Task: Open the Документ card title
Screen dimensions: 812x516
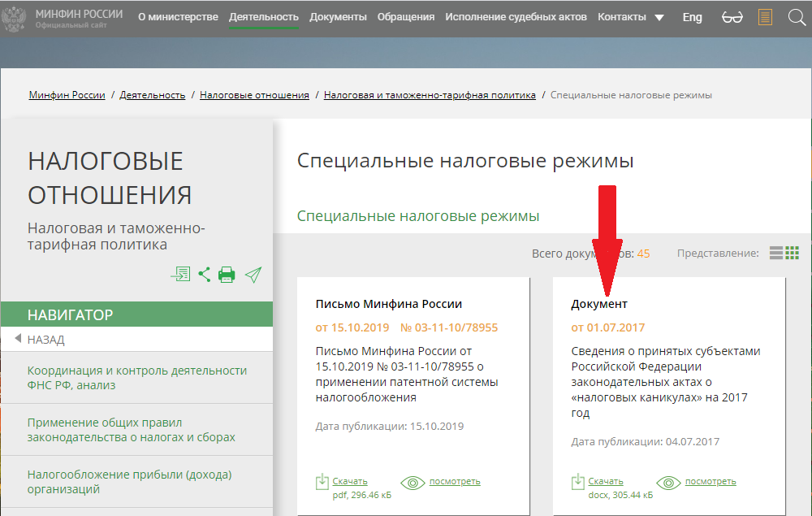Action: 599,304
